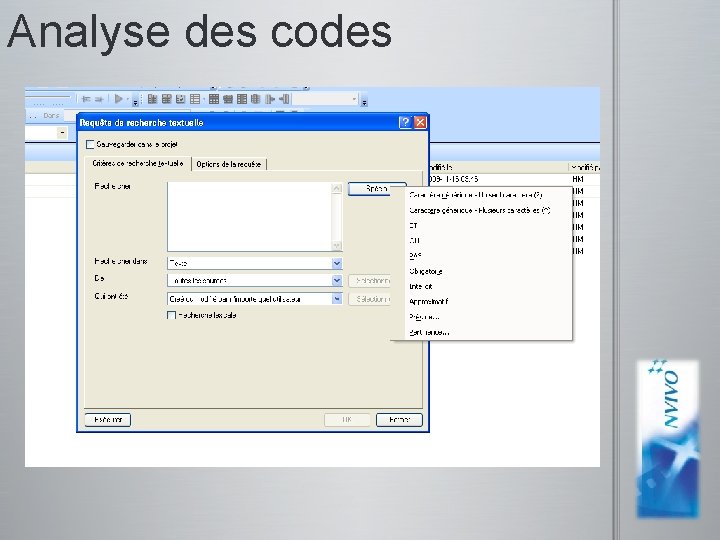Click inside the Rechercher text box
Viewport: 720px width, 540px height.
[249, 217]
